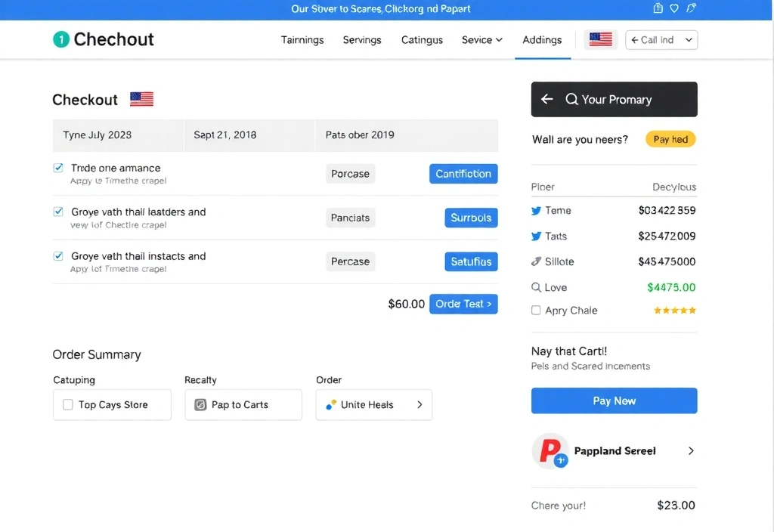Click the Twitter icon next to Teme
774x532 pixels.
pos(536,210)
